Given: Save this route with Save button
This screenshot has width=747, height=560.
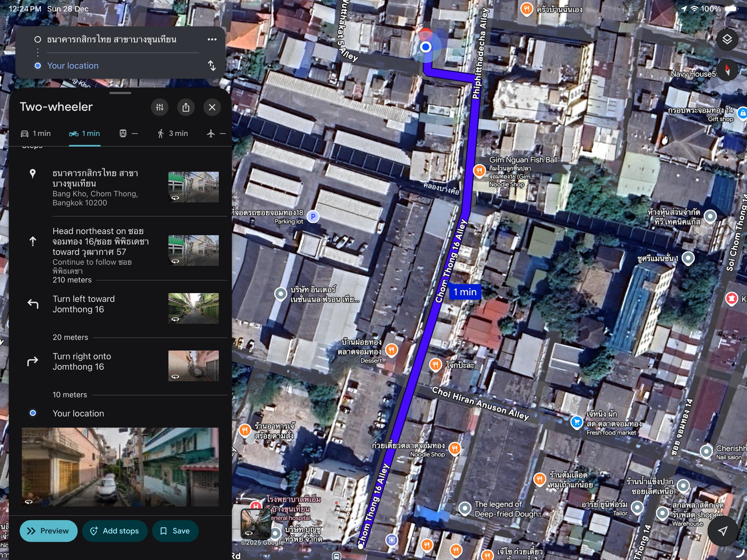Looking at the screenshot, I should point(175,531).
